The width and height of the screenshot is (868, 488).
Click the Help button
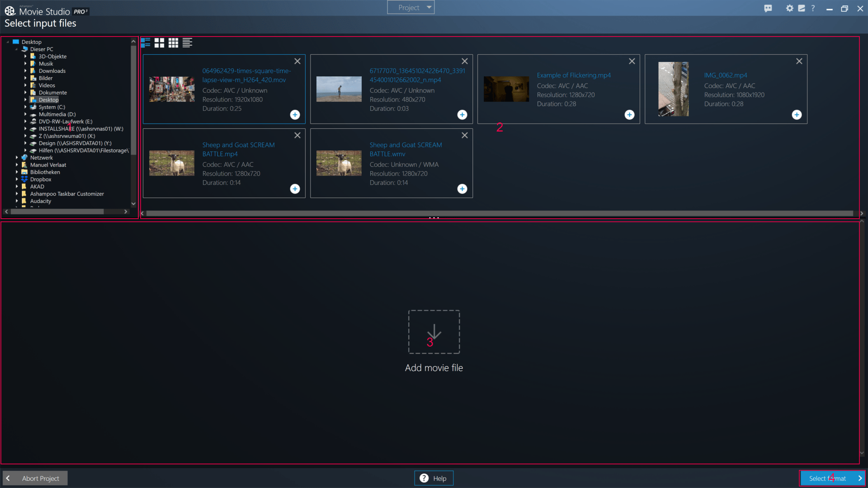coord(434,478)
